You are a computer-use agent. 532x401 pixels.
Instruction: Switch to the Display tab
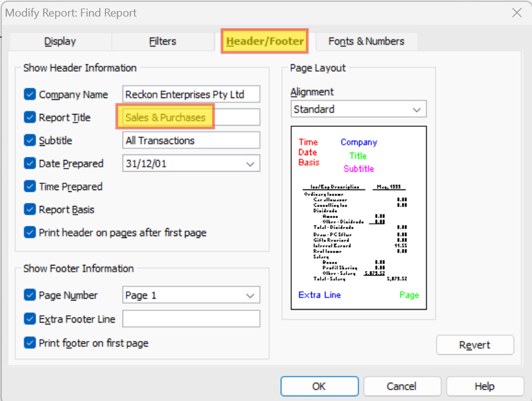click(61, 42)
